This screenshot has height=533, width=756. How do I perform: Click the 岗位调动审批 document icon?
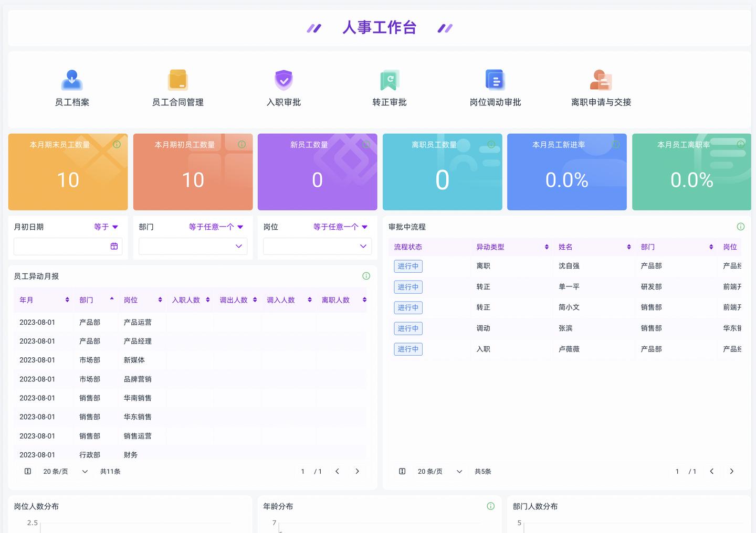pos(495,80)
